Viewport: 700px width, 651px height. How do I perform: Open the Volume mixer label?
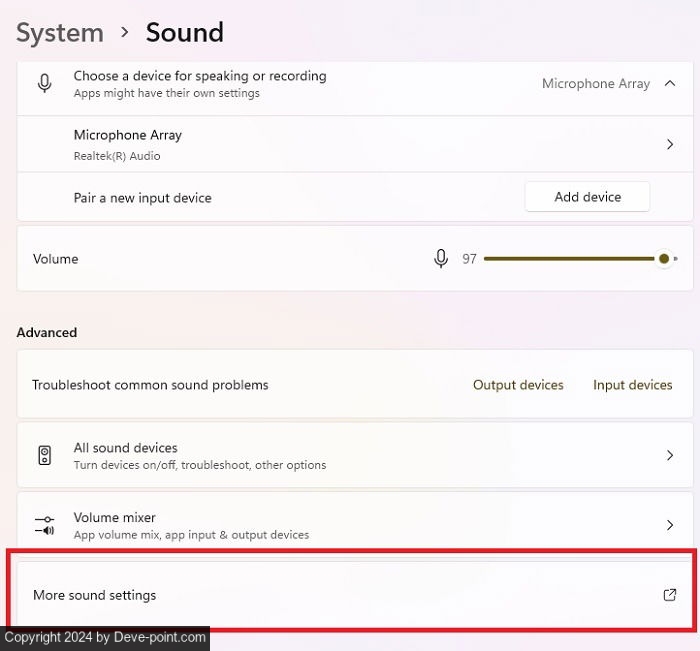[115, 518]
